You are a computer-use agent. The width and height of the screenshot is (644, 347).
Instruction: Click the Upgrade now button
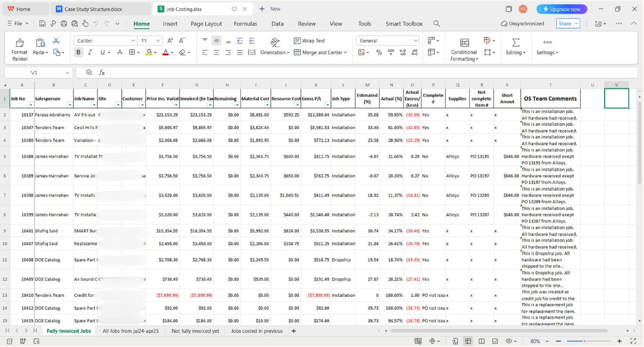point(561,9)
